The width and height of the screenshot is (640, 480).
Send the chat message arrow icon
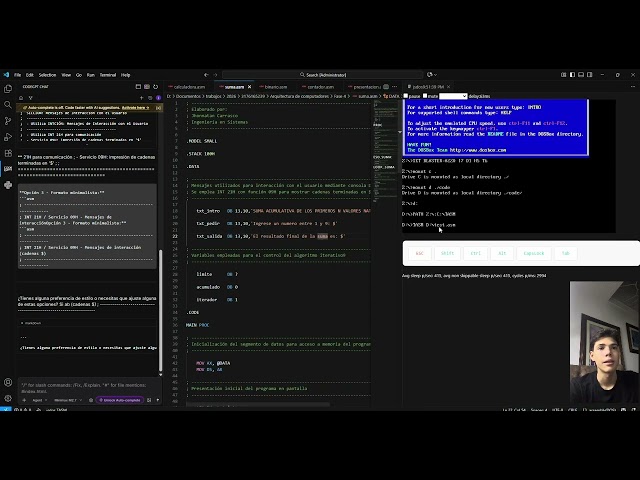point(158,400)
